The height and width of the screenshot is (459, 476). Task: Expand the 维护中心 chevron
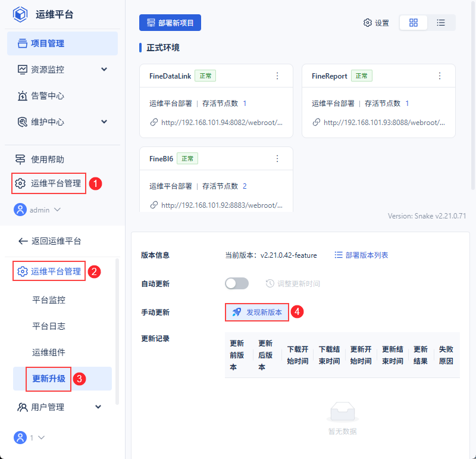[x=104, y=122]
